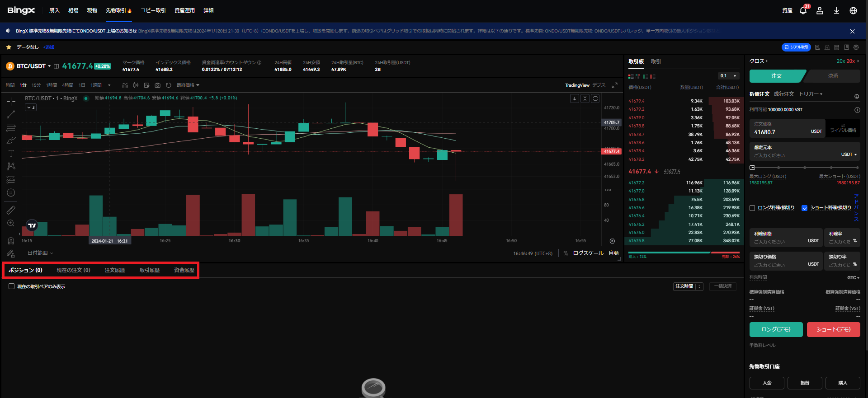This screenshot has width=868, height=398.
Task: Lock all drawing tools
Action: pyautogui.click(x=11, y=253)
